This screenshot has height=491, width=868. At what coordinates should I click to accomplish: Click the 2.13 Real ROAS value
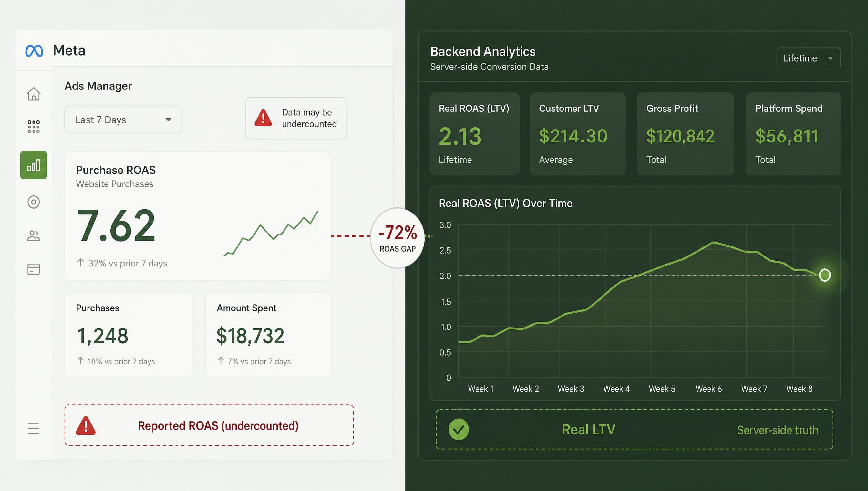coord(460,136)
